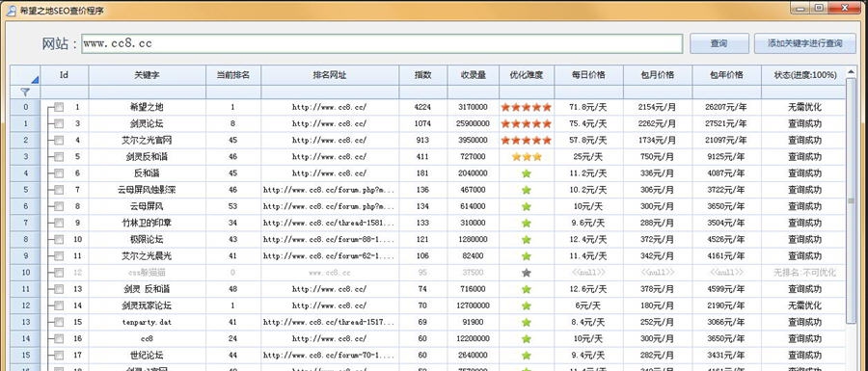The height and width of the screenshot is (371, 868).
Task: Sort by 排名网址 column header
Action: [x=330, y=75]
